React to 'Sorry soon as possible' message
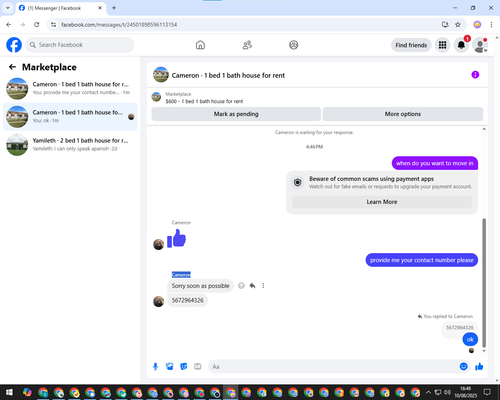The image size is (500, 400). coord(241,286)
